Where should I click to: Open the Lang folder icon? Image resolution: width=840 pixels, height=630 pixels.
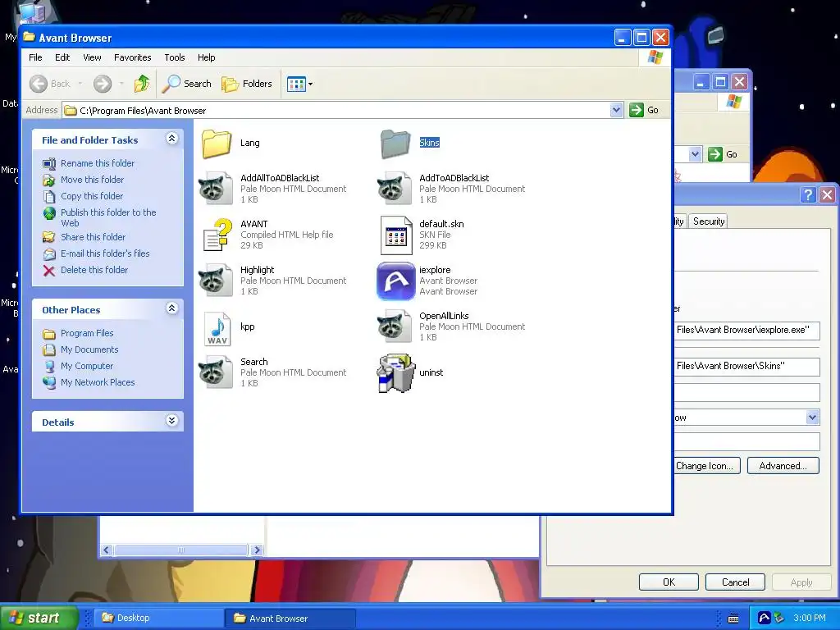[x=217, y=143]
